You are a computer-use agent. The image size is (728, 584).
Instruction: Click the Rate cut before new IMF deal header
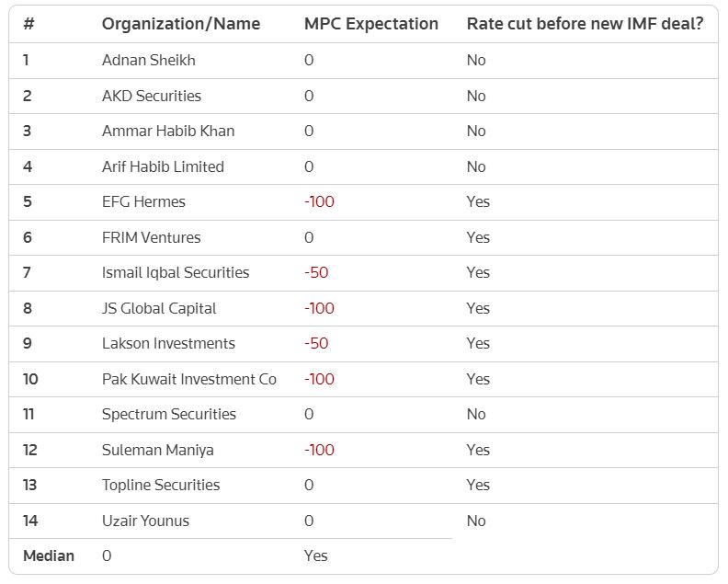pos(585,24)
